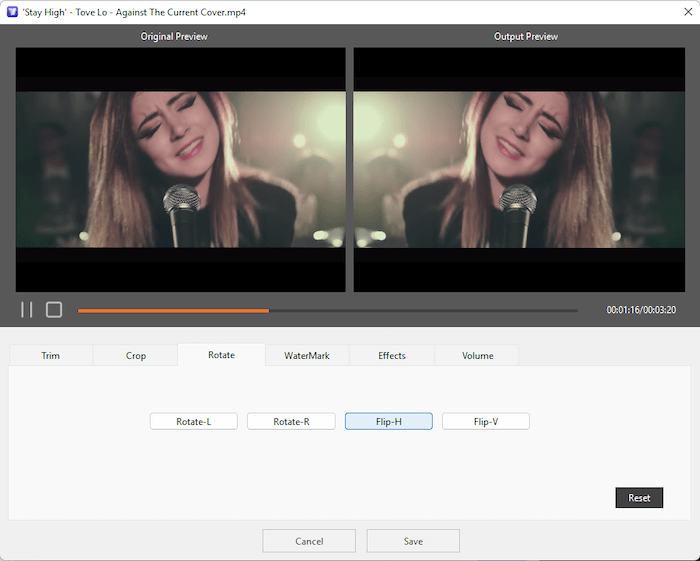Click the Original Preview video frame
This screenshot has width=700, height=561.
pos(180,170)
